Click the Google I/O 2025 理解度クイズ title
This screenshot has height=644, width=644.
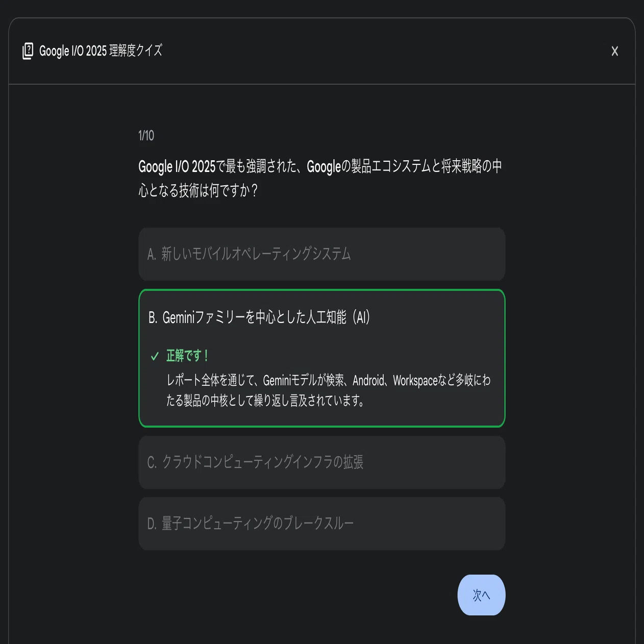(x=101, y=51)
